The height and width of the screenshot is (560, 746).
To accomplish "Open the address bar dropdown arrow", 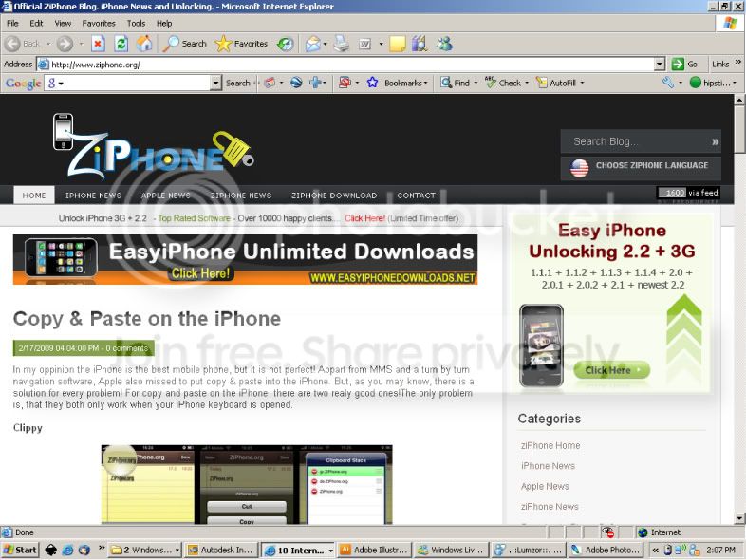I will click(x=660, y=64).
